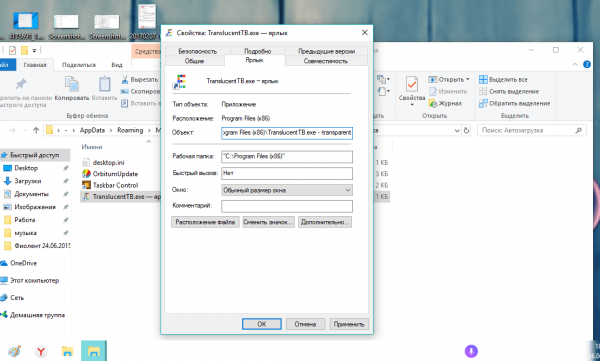Click the active File Explorer taskbar icon
Image resolution: width=600 pixels, height=361 pixels.
94,351
